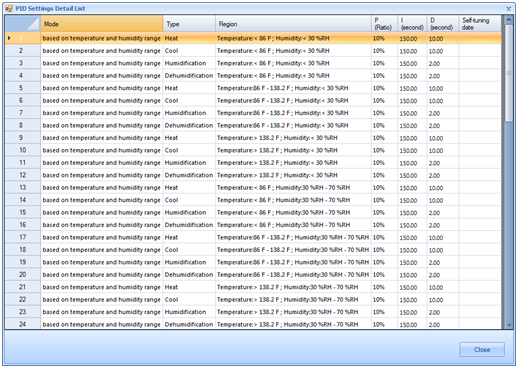Click the scrollbar down arrow

click(x=509, y=325)
